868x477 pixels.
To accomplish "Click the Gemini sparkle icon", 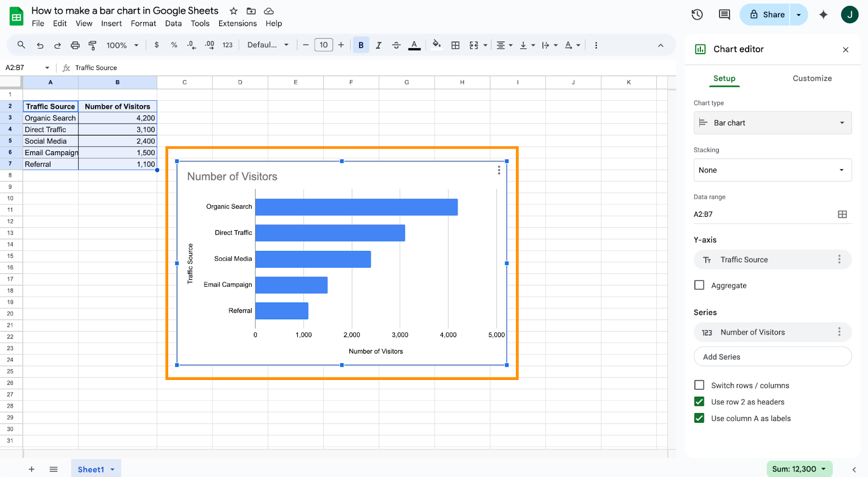I will tap(823, 15).
